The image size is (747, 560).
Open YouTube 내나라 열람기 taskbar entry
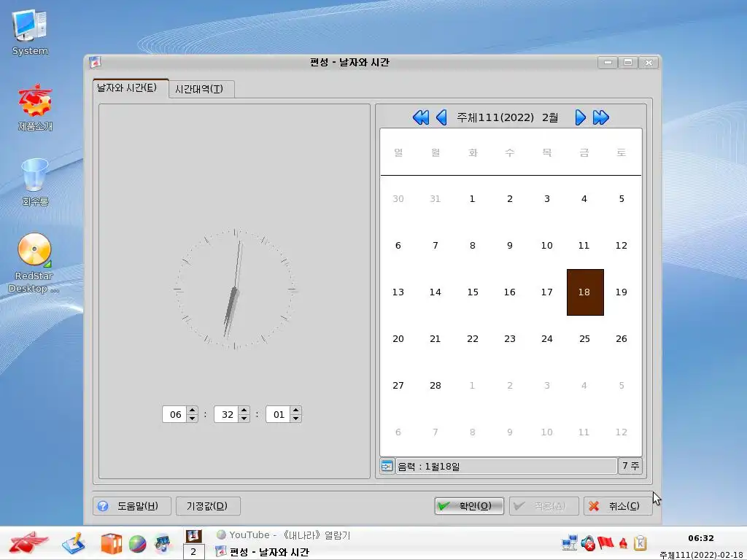(284, 534)
